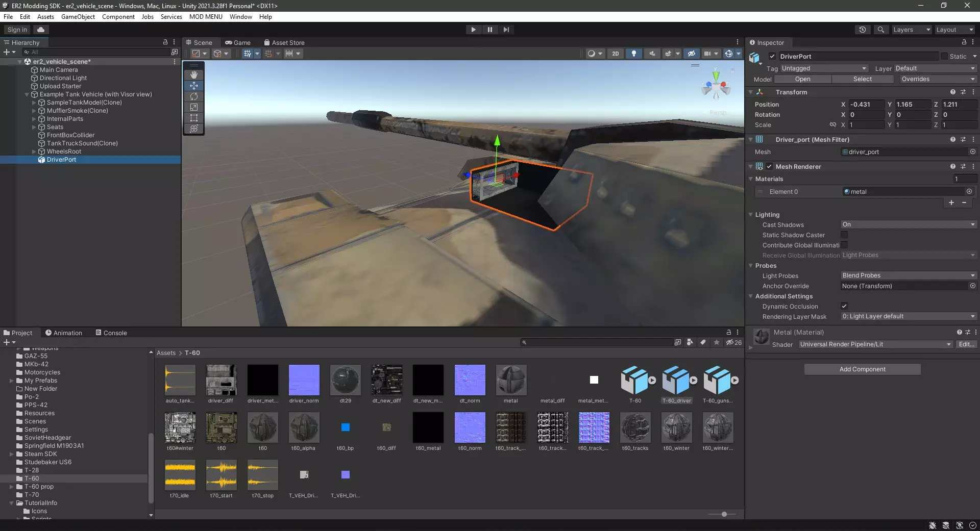Disable the DriverPort active checkbox

pyautogui.click(x=772, y=57)
